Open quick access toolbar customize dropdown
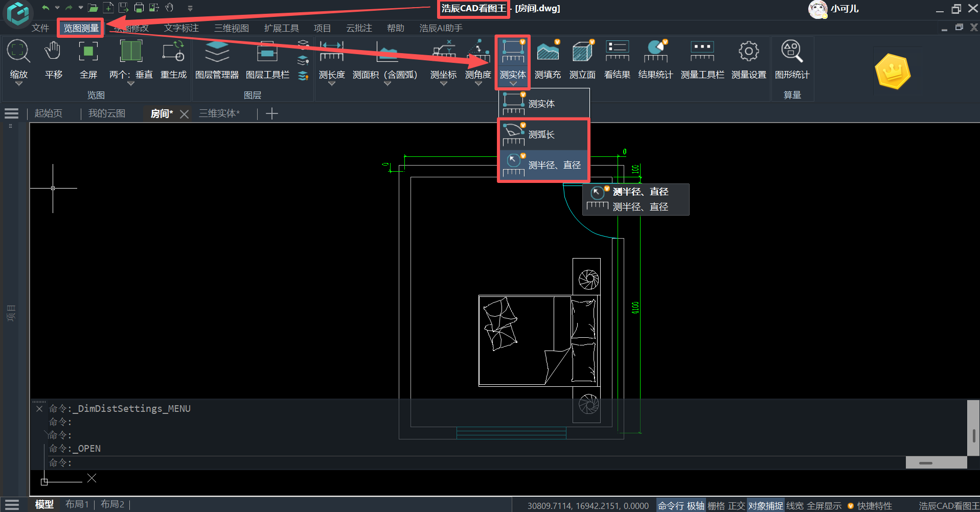 pos(190,8)
